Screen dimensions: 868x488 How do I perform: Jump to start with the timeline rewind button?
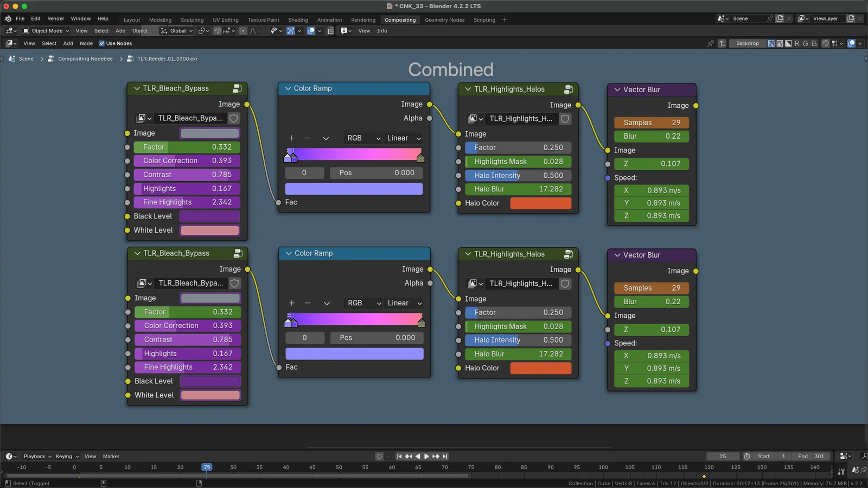click(399, 457)
